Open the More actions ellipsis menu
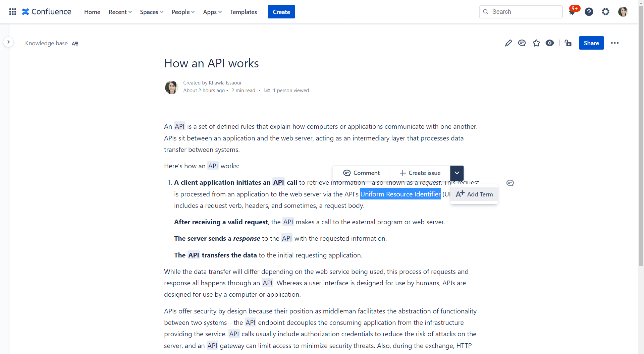 pyautogui.click(x=614, y=43)
